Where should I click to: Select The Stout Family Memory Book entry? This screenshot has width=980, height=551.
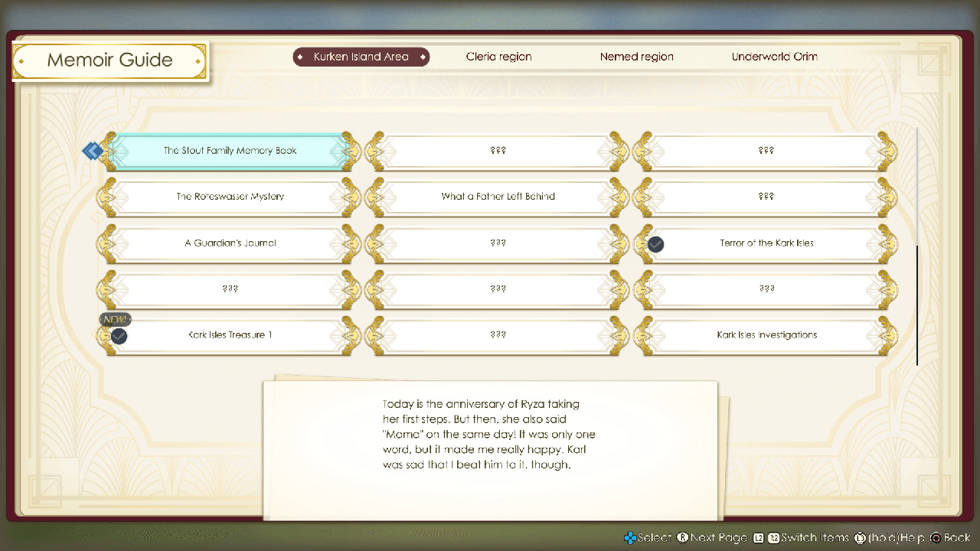pos(230,151)
